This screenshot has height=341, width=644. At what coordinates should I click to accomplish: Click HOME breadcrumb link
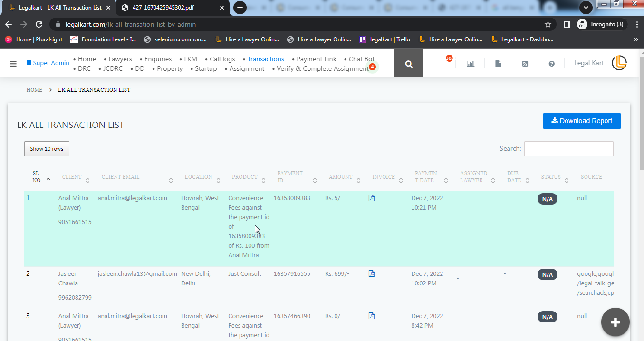click(x=34, y=90)
